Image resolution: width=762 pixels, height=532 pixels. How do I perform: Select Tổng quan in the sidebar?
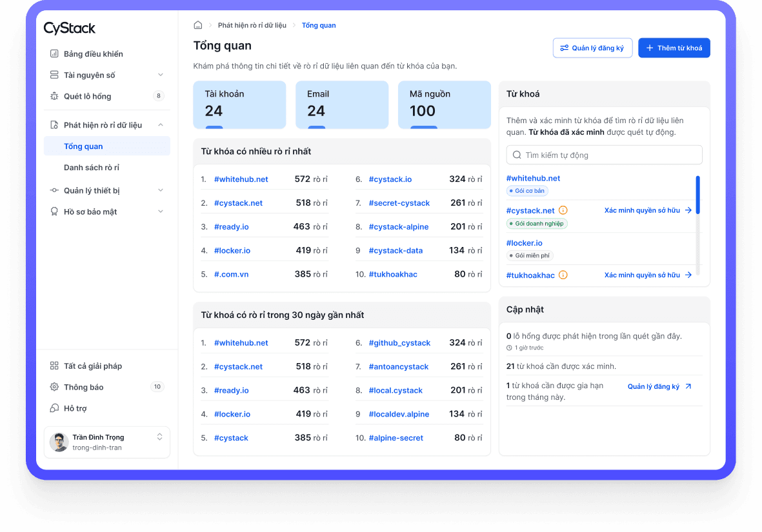(x=107, y=146)
